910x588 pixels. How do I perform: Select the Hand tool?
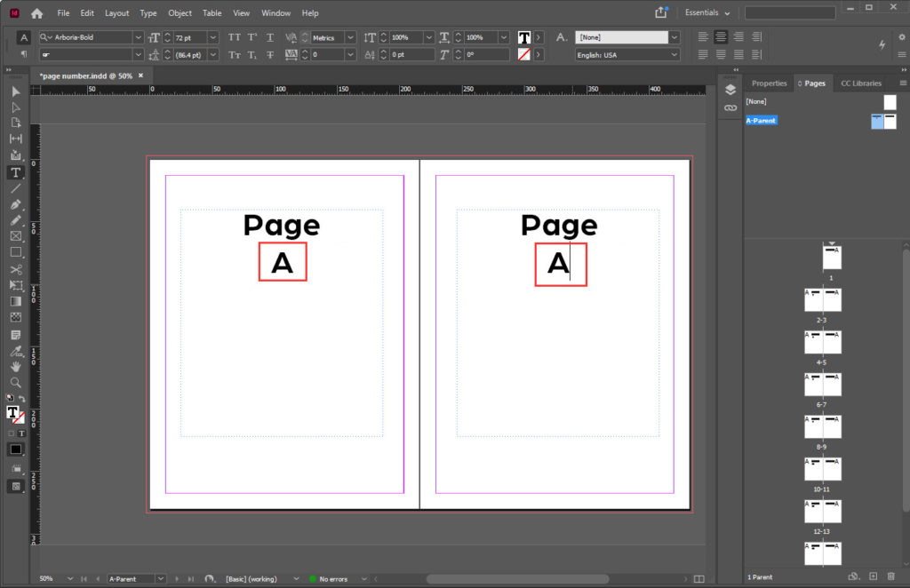pos(15,365)
